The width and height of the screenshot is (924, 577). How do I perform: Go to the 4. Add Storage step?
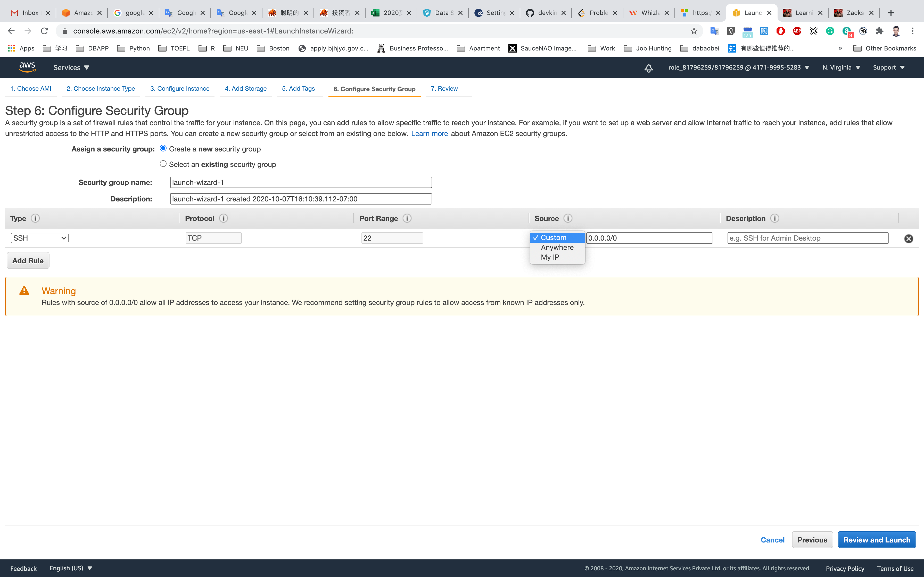pos(245,89)
